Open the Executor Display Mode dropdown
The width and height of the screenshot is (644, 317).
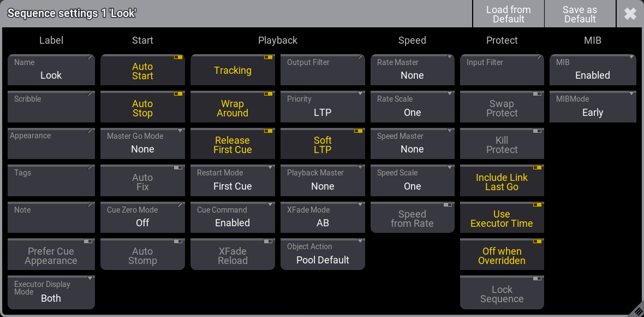click(x=51, y=292)
